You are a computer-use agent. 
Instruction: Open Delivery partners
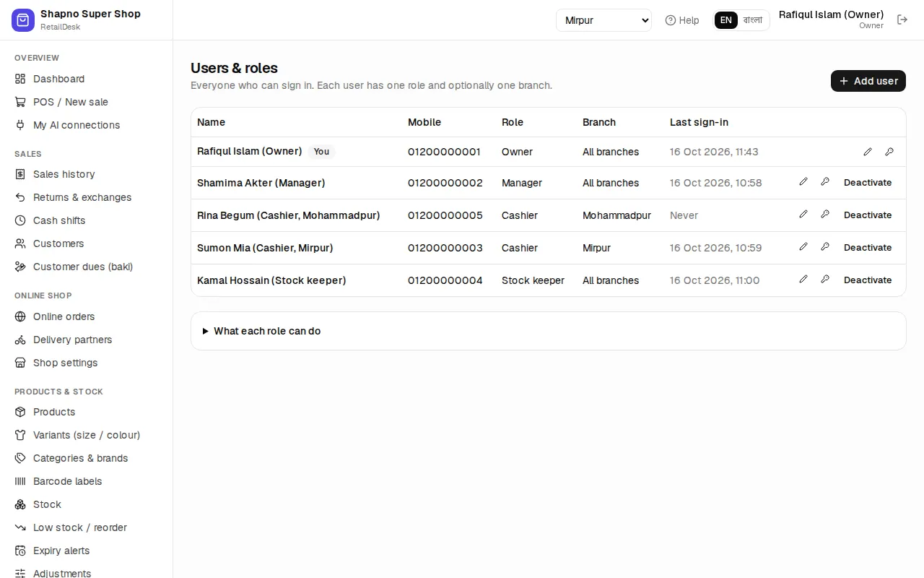click(87, 340)
